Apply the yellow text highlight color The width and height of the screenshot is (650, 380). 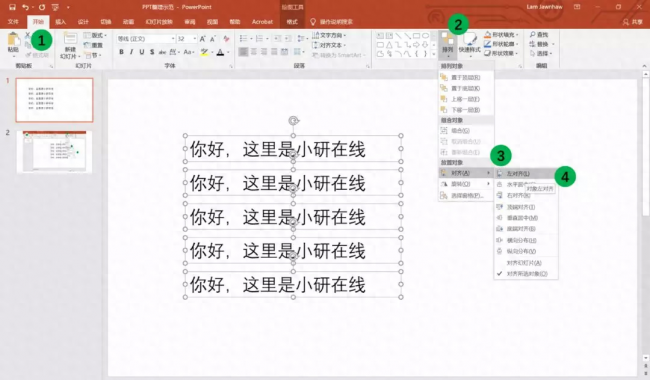click(x=204, y=52)
